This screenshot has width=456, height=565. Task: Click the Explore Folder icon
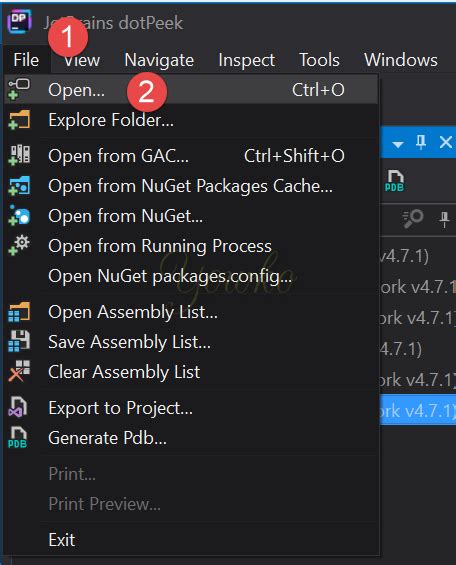[19, 120]
